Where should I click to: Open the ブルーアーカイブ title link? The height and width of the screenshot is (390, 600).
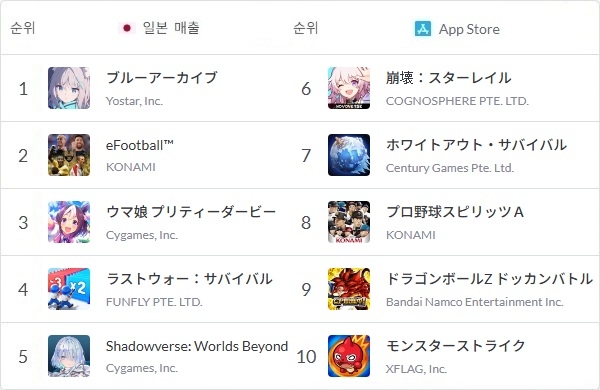click(162, 78)
